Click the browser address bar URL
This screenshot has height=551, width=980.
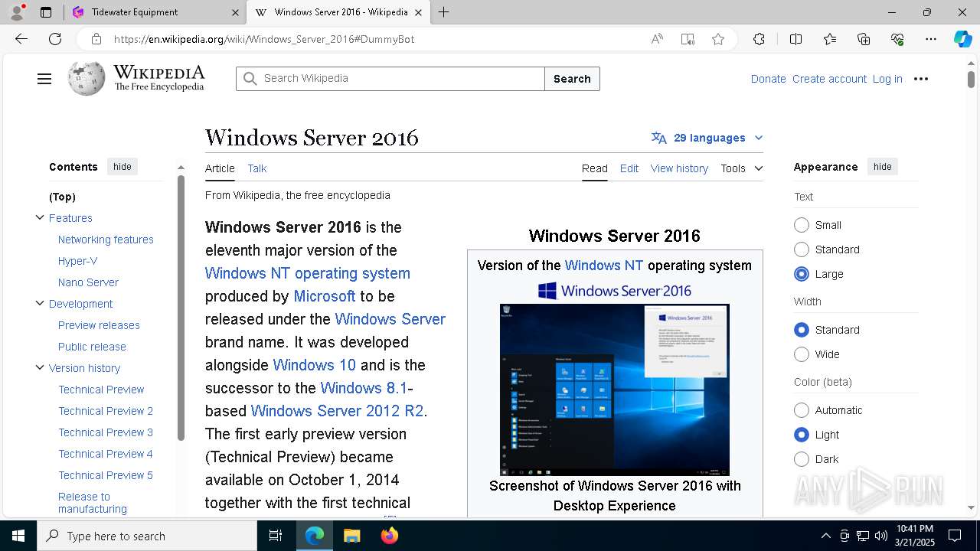pyautogui.click(x=264, y=39)
